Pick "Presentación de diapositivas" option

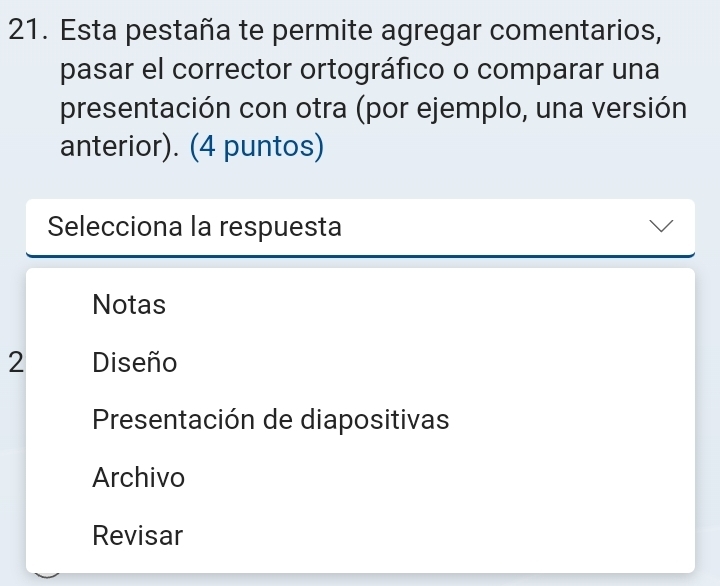(270, 420)
